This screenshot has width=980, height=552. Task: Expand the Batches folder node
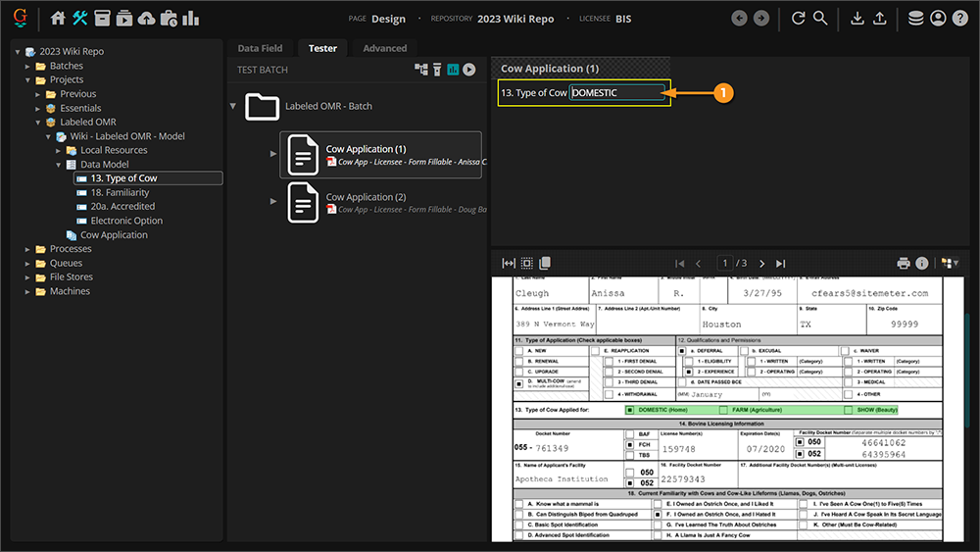[28, 66]
